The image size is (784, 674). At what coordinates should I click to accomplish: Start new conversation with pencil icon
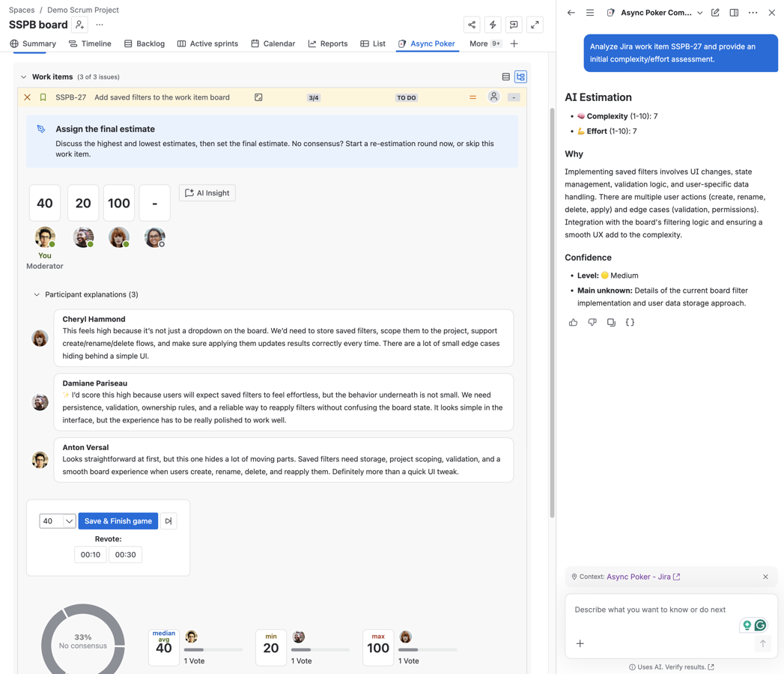[x=714, y=12]
